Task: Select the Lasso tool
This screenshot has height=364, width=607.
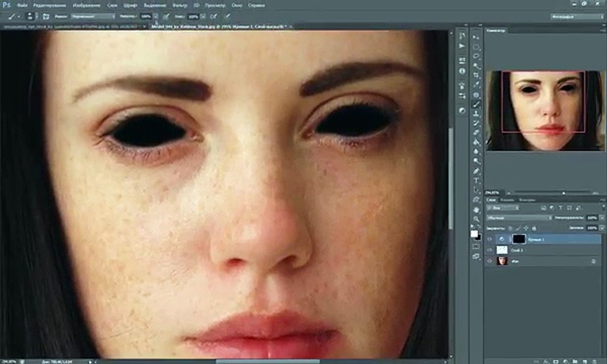Action: click(476, 56)
